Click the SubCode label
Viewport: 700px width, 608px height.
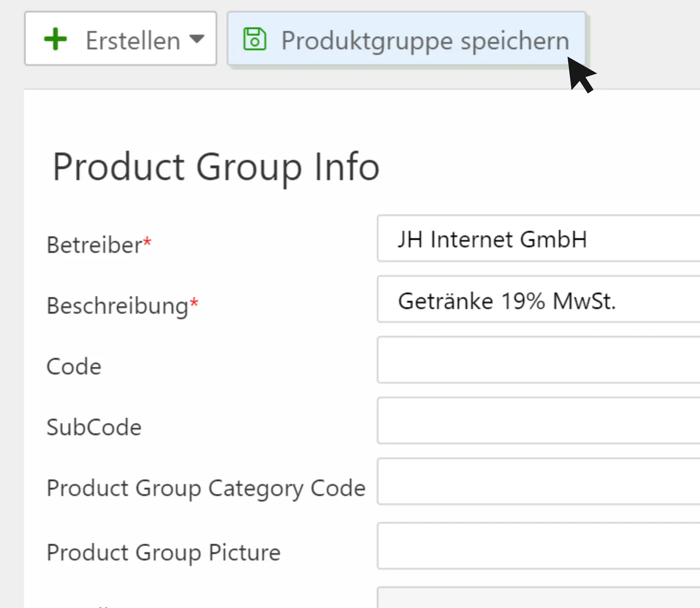[x=94, y=427]
